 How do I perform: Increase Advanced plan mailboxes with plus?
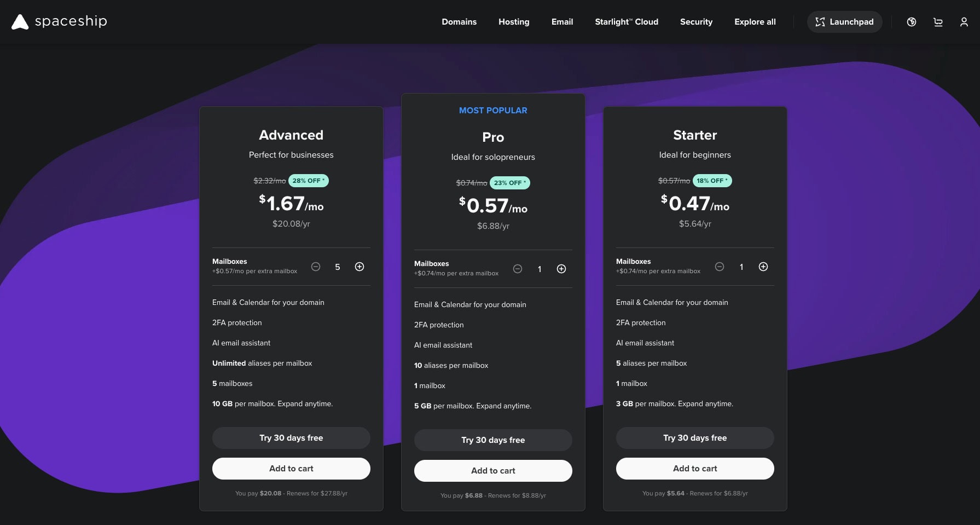359,267
